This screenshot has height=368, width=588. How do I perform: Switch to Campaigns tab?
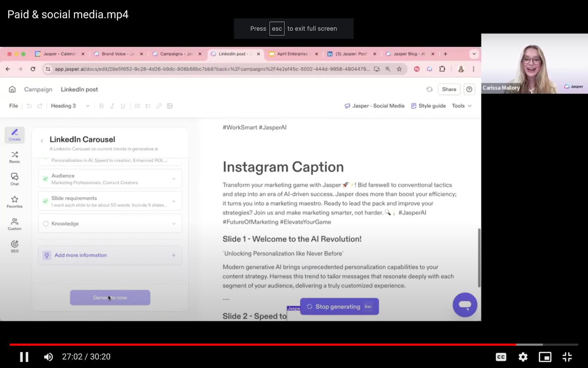tap(177, 54)
